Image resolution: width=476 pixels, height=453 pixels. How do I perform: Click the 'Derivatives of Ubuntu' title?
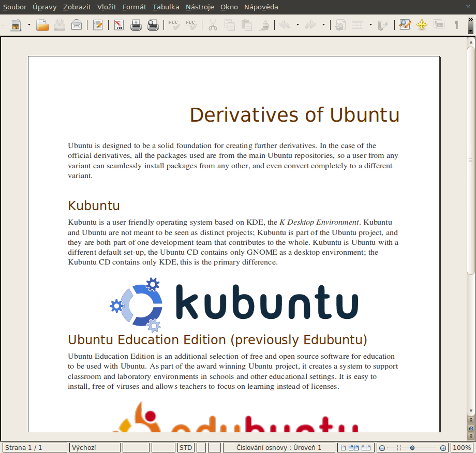(x=294, y=115)
